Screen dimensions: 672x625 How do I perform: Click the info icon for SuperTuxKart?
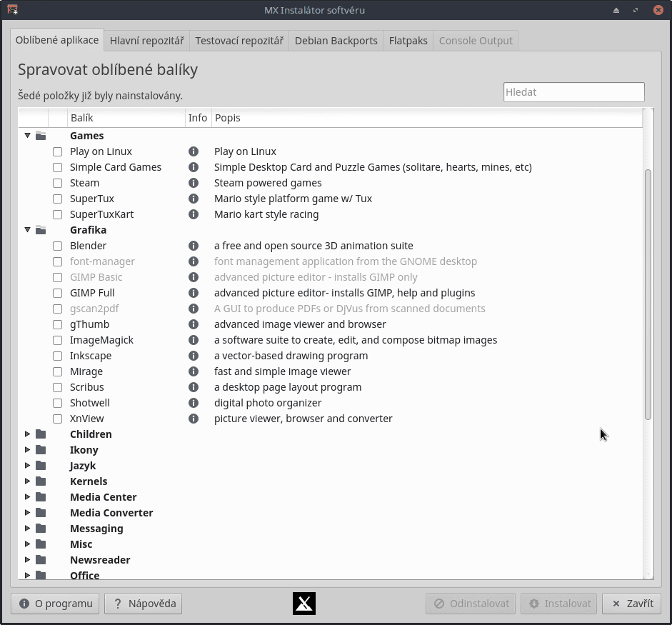[x=193, y=214]
